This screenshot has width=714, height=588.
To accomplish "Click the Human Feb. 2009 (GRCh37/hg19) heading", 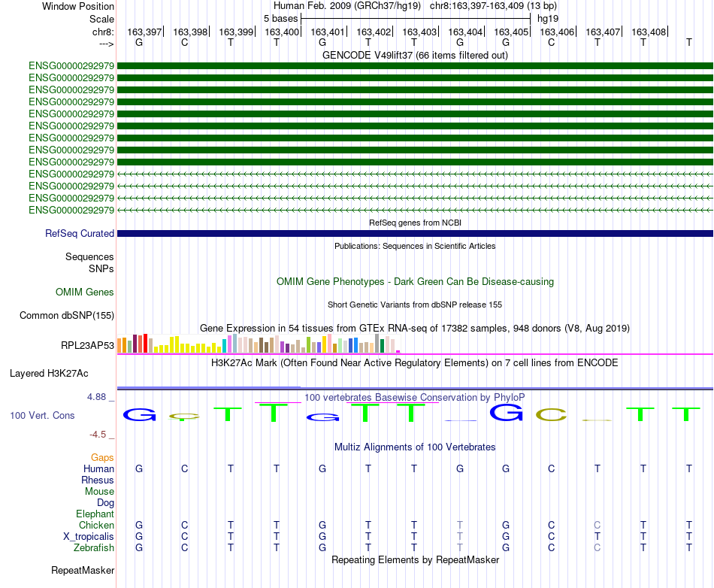I will coord(349,6).
